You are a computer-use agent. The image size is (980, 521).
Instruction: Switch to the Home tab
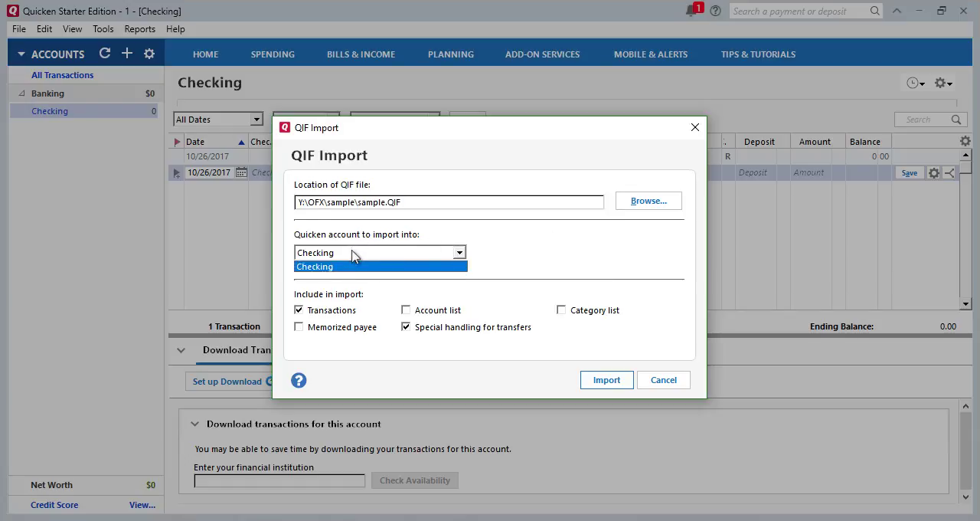(205, 54)
